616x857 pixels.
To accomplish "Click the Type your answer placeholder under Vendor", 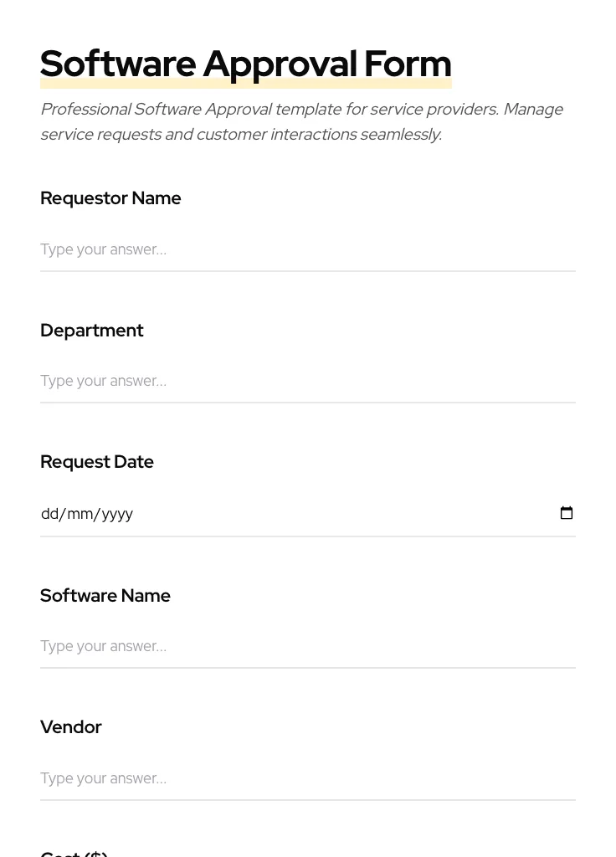I will (103, 778).
